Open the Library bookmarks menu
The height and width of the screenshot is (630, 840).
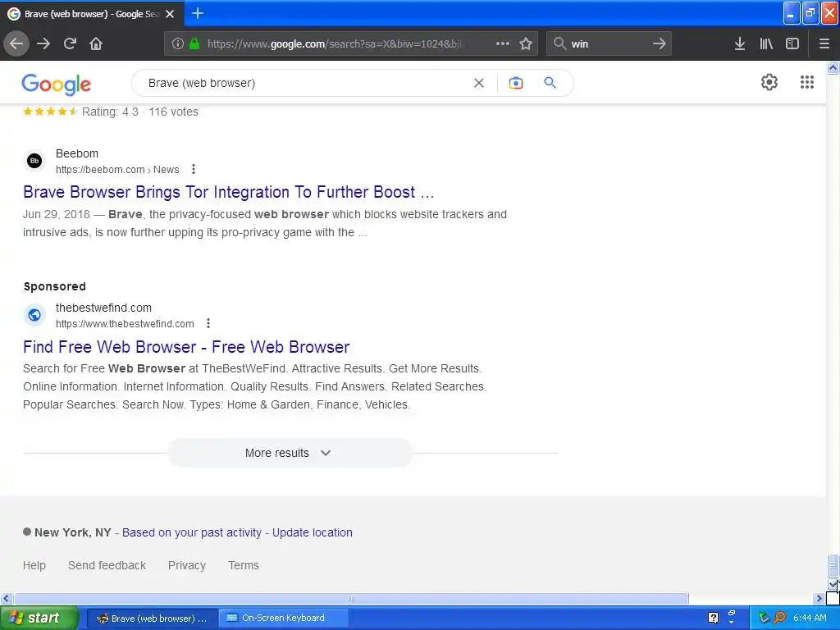766,44
